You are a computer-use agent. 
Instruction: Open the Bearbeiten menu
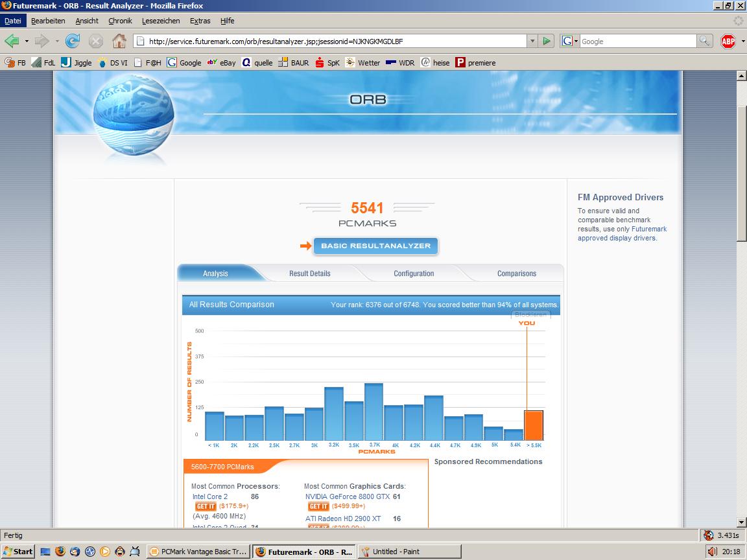(48, 21)
